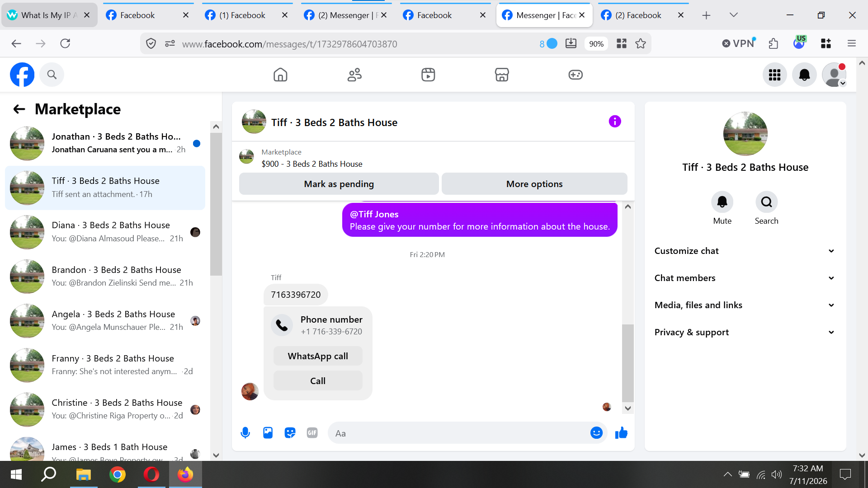
Task: Click the Facebook logo
Action: [x=22, y=75]
